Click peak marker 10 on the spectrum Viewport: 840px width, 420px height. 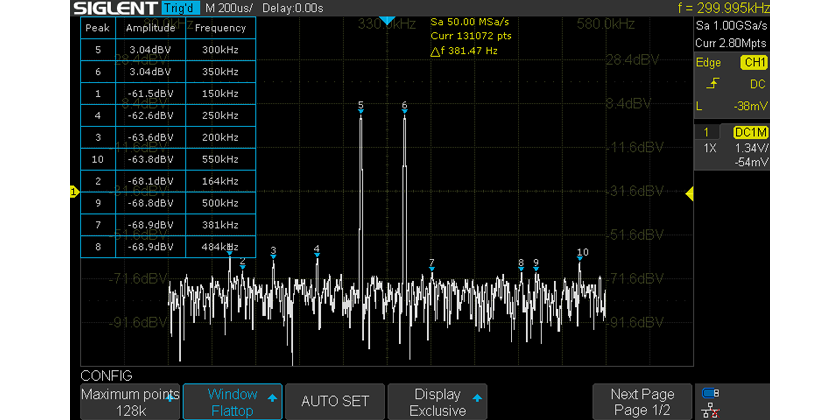(x=580, y=259)
